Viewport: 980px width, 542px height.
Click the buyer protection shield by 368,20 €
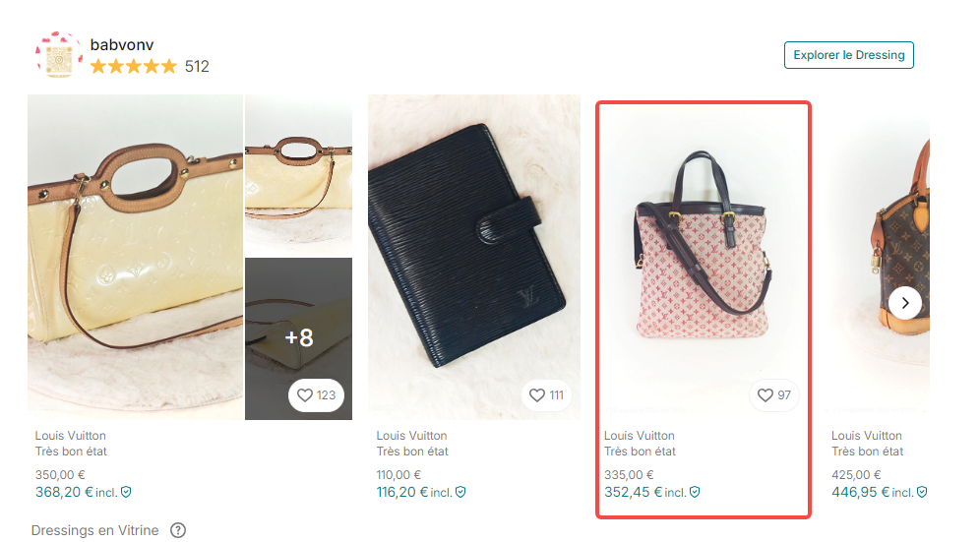click(x=126, y=492)
